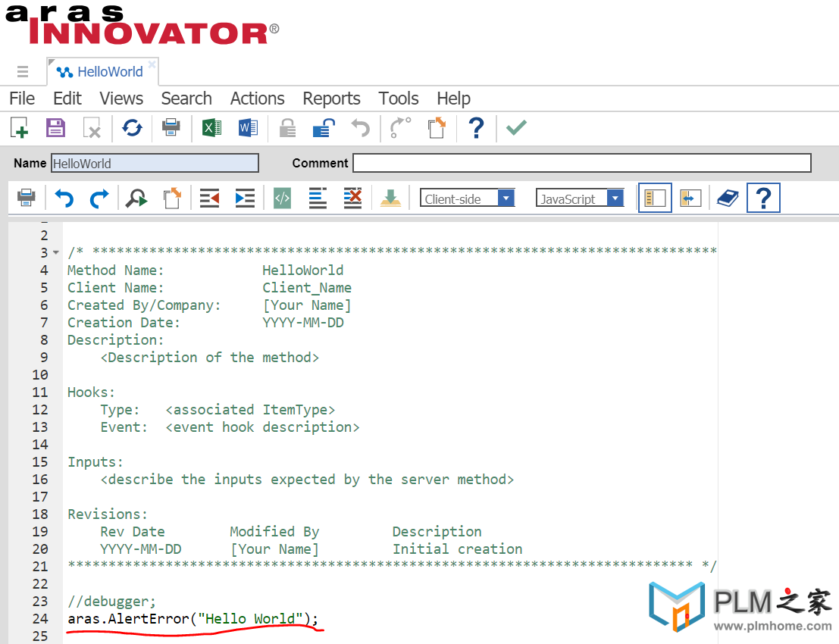Open the hamburger navigation menu

tap(23, 72)
